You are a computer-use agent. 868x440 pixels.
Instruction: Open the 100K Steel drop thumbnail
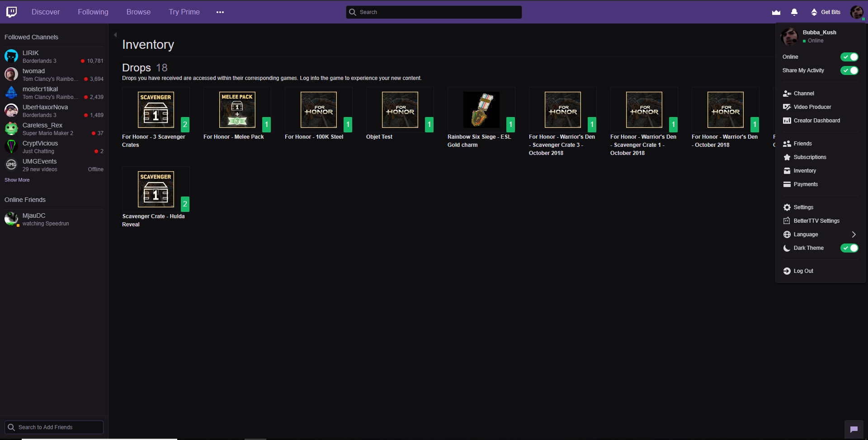point(319,110)
